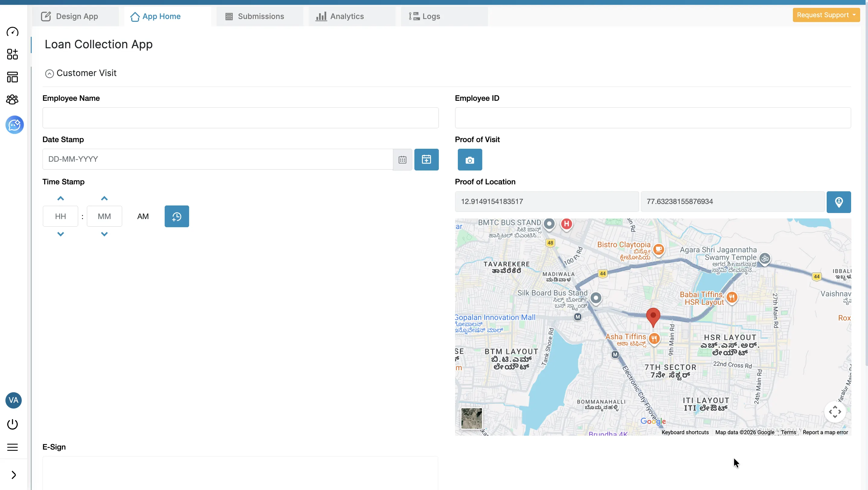Viewport: 868px width, 490px height.
Task: Open the calendar picker icon for Date Stamp
Action: [402, 159]
